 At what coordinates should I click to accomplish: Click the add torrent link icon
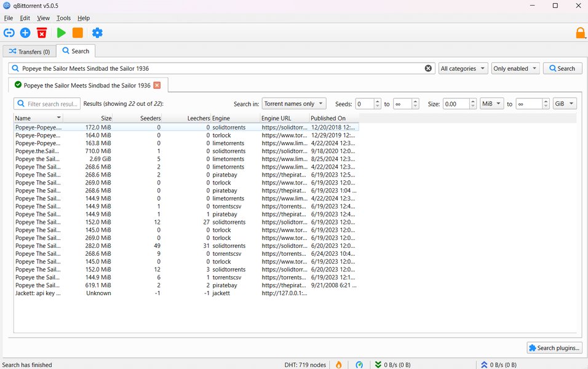(x=9, y=33)
